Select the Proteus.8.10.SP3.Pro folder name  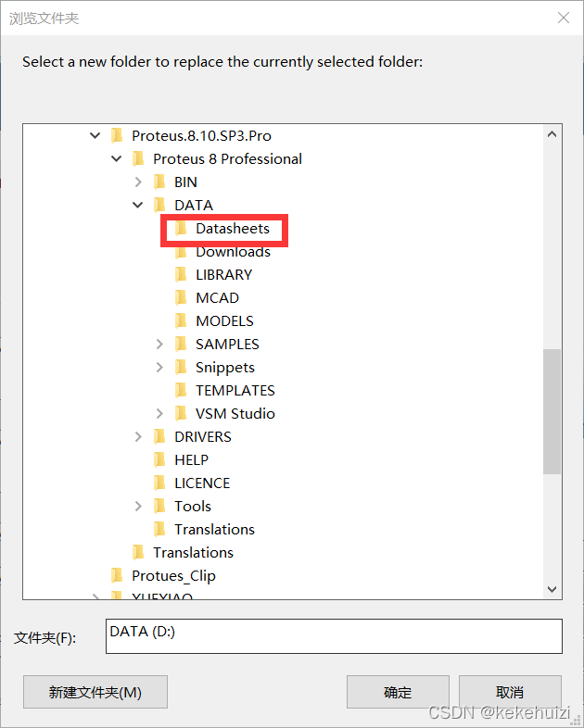pyautogui.click(x=202, y=135)
